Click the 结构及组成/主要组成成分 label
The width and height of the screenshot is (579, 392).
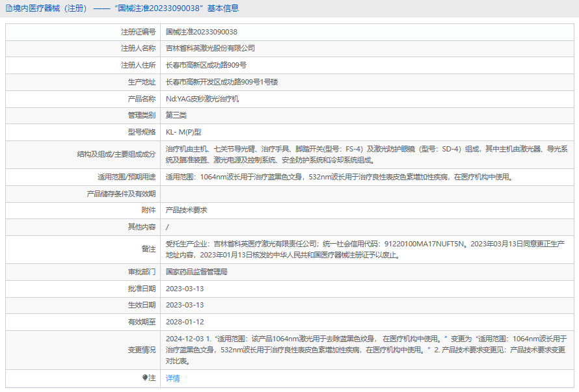pos(116,155)
